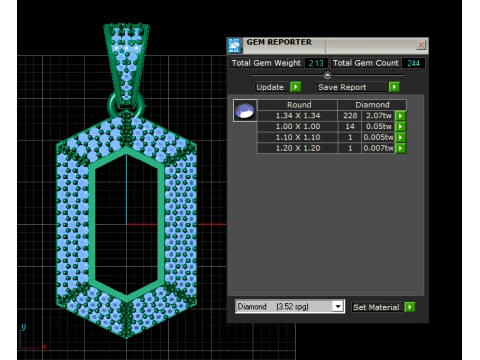Click the weight cell 0.005tw
480x360 pixels.
(x=378, y=137)
